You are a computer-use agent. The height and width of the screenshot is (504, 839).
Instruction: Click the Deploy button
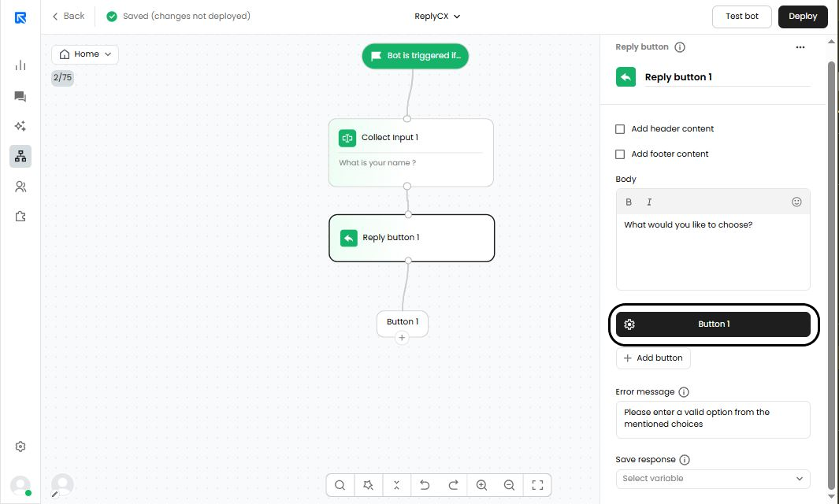coord(803,17)
